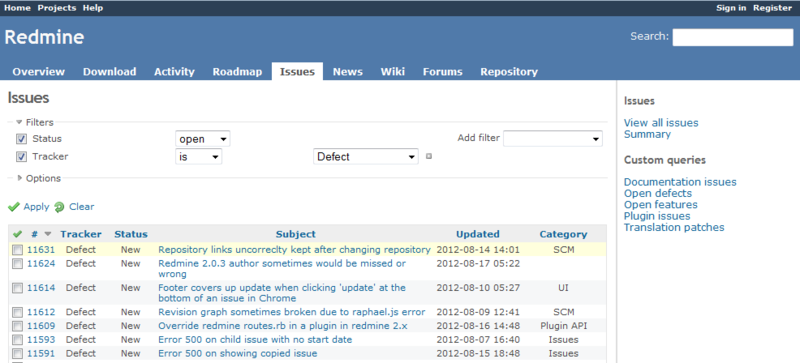Collapse the Filters section
800x363 pixels.
click(x=35, y=122)
